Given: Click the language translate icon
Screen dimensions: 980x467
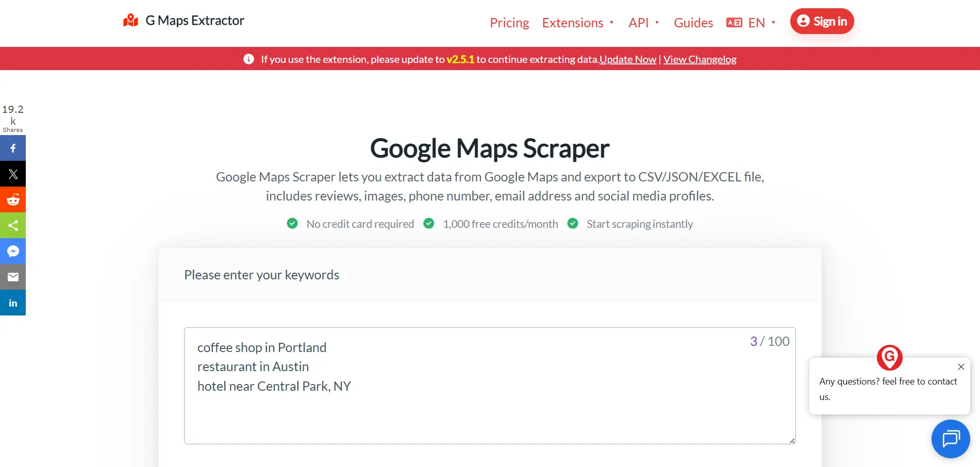Looking at the screenshot, I should [734, 23].
